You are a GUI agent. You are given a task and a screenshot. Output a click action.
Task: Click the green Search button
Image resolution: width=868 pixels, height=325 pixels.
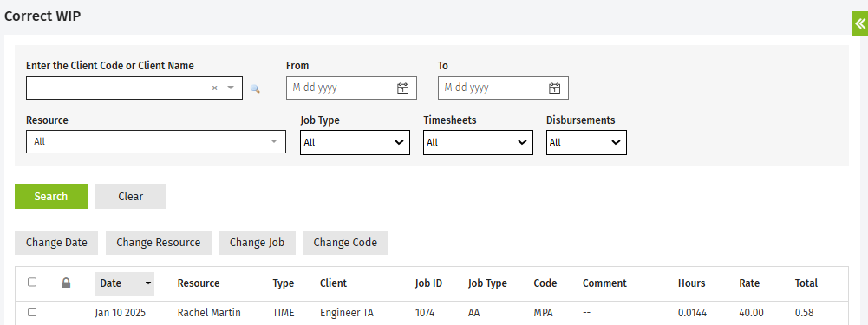click(51, 197)
